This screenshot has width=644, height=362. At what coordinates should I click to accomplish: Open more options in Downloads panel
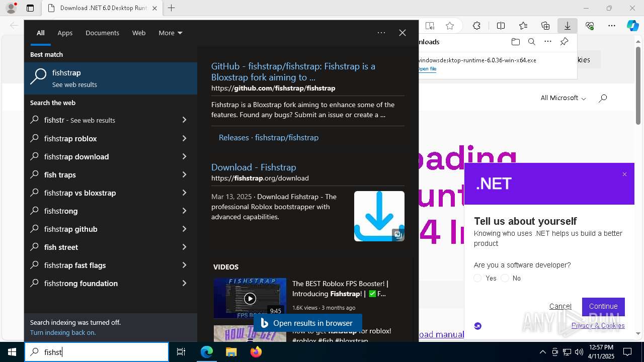tap(548, 42)
